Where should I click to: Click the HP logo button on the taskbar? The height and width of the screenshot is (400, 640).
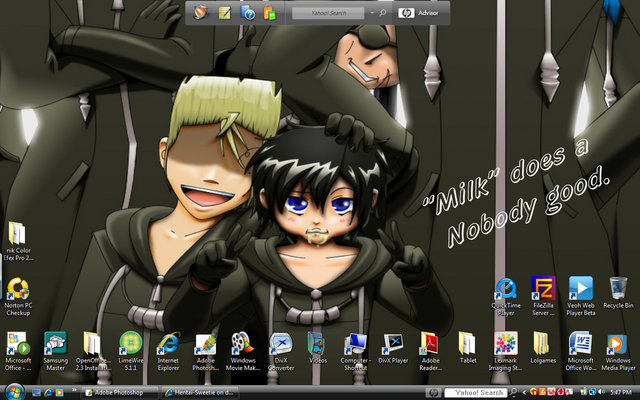433,393
